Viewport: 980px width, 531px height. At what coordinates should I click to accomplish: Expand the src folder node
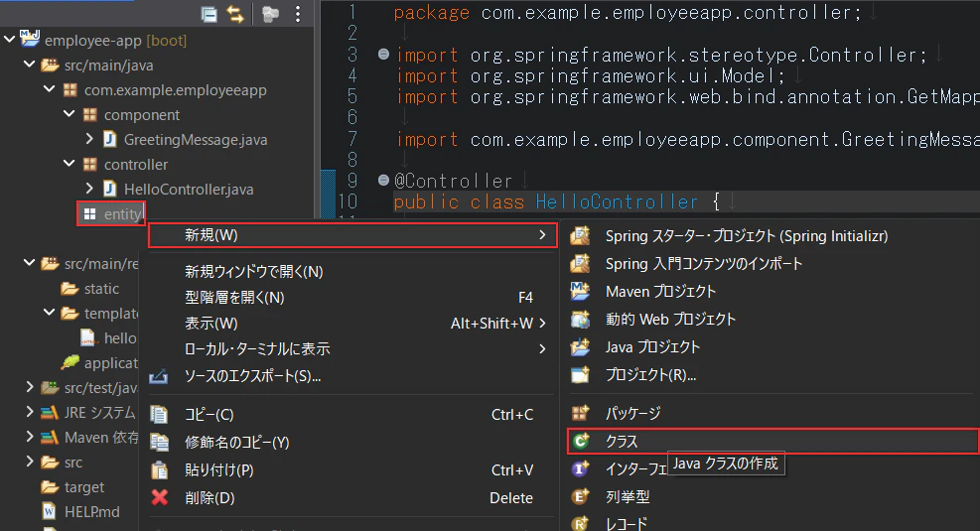tap(30, 462)
